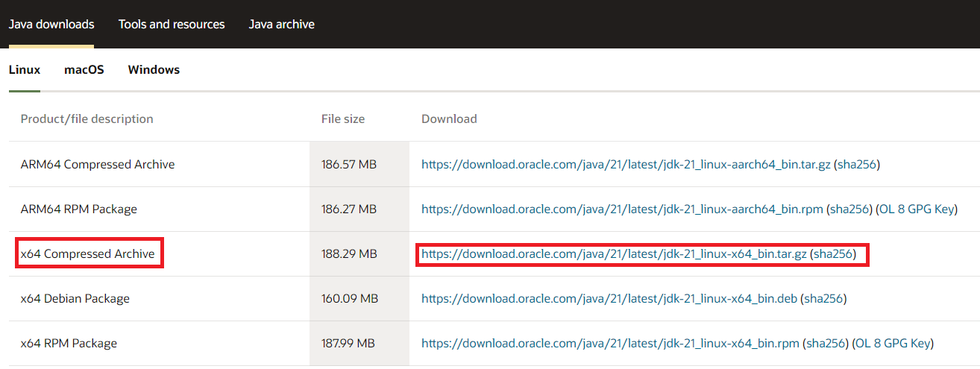Open sha256 for ARM64 Compressed Archive
The image size is (980, 369).
[x=856, y=164]
